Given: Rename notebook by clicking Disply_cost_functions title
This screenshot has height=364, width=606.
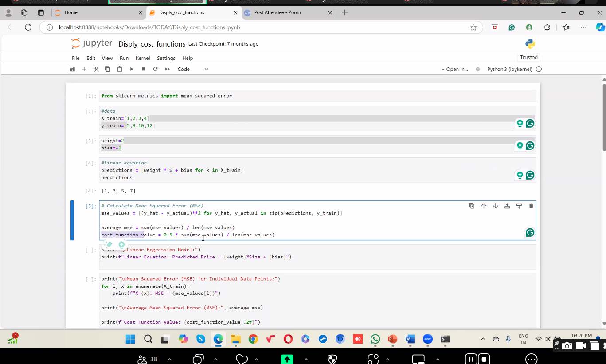Looking at the screenshot, I should click(152, 44).
